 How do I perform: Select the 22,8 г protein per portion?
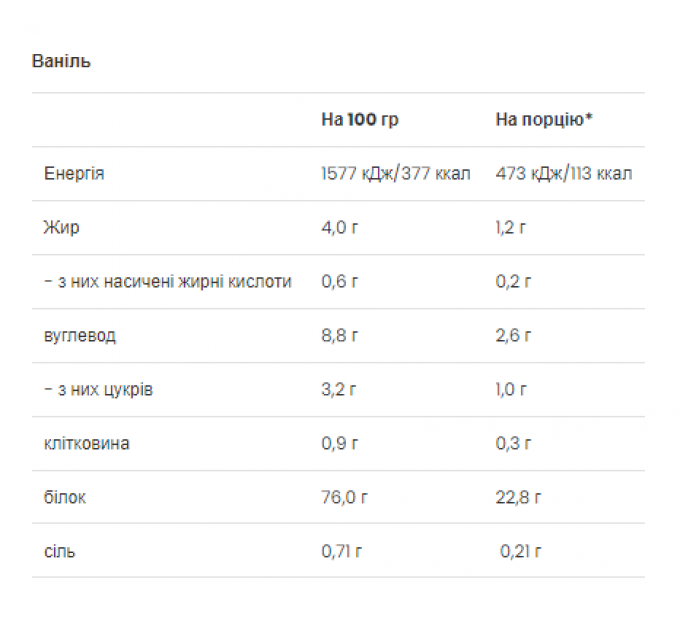(x=518, y=497)
